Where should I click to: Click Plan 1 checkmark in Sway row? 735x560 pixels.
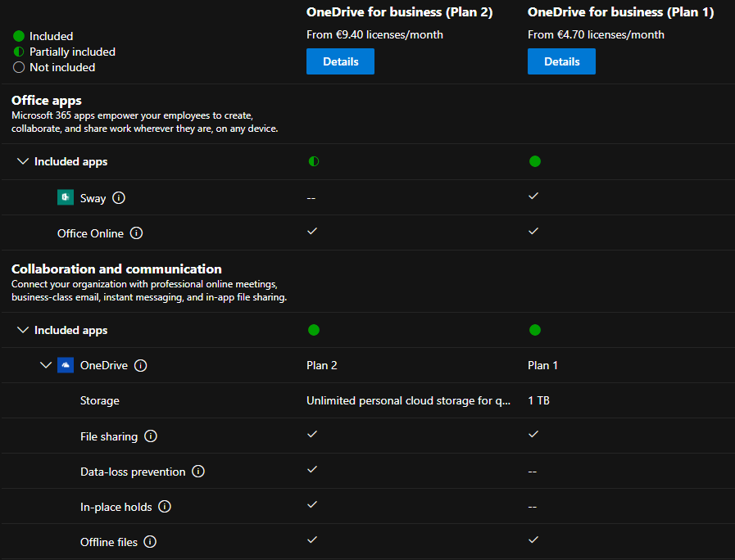pyautogui.click(x=533, y=196)
